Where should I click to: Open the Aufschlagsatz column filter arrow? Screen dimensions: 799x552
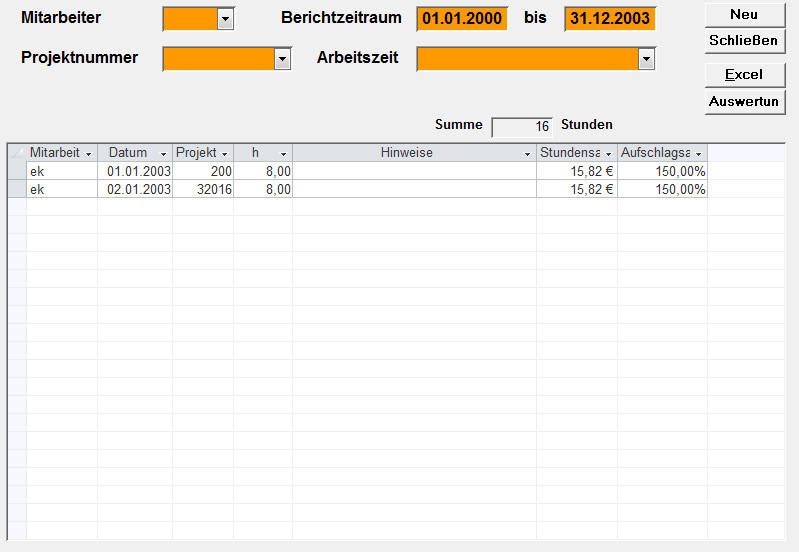pyautogui.click(x=699, y=153)
